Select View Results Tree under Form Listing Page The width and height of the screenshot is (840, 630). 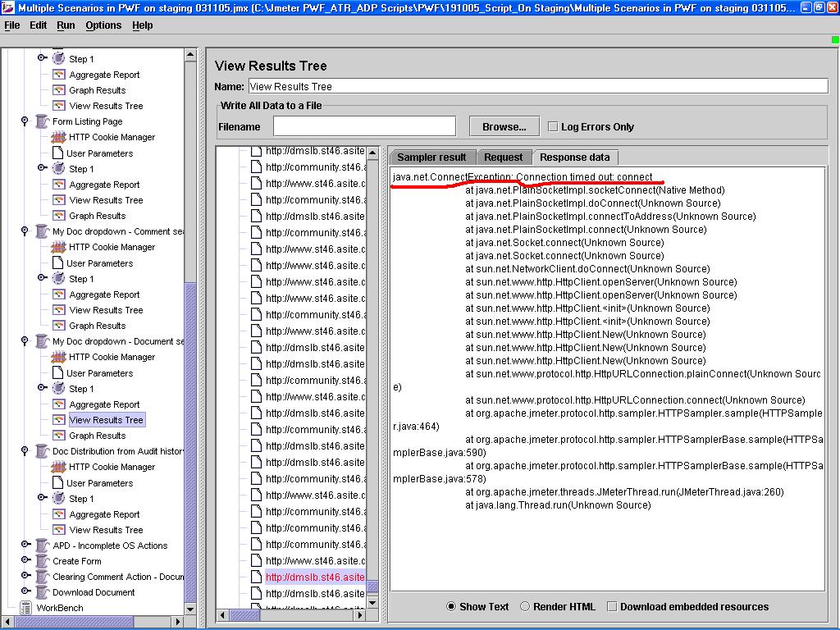coord(106,200)
